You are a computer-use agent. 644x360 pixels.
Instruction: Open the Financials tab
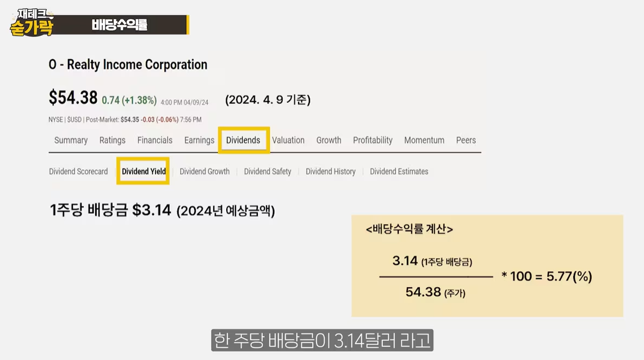click(x=155, y=140)
